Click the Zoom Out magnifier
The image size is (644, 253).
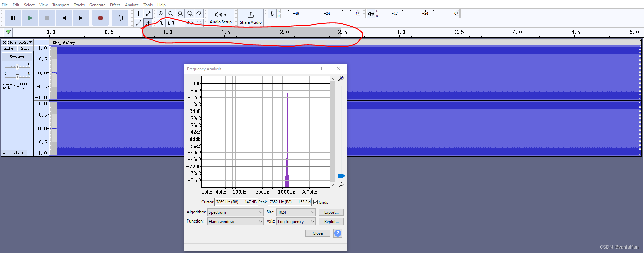[x=171, y=14]
